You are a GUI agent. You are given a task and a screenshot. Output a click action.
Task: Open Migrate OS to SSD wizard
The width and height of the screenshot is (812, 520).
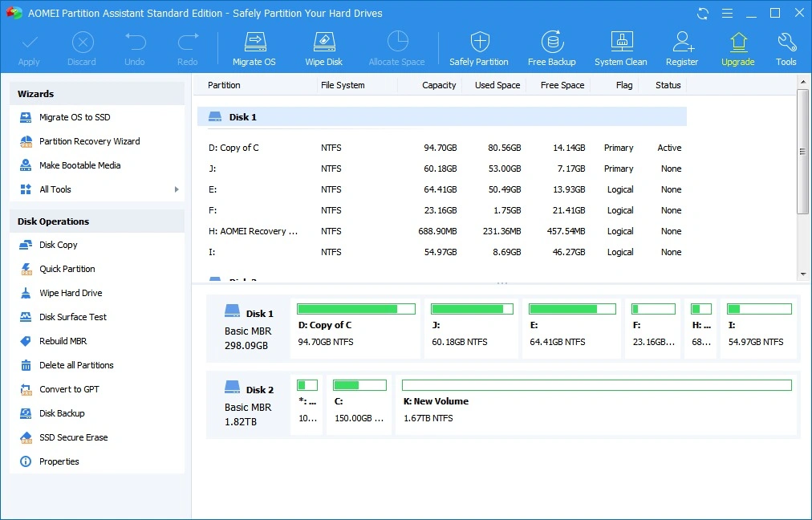pyautogui.click(x=97, y=118)
